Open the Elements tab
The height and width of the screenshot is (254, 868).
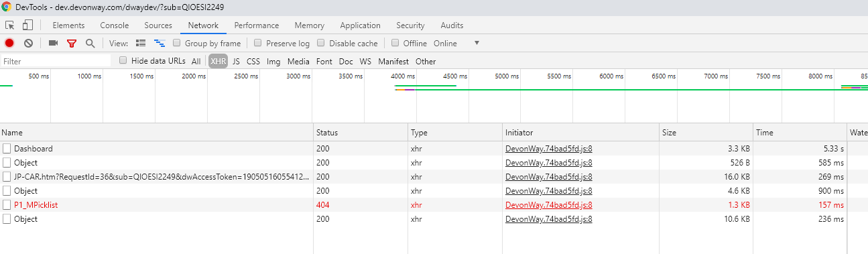click(68, 25)
